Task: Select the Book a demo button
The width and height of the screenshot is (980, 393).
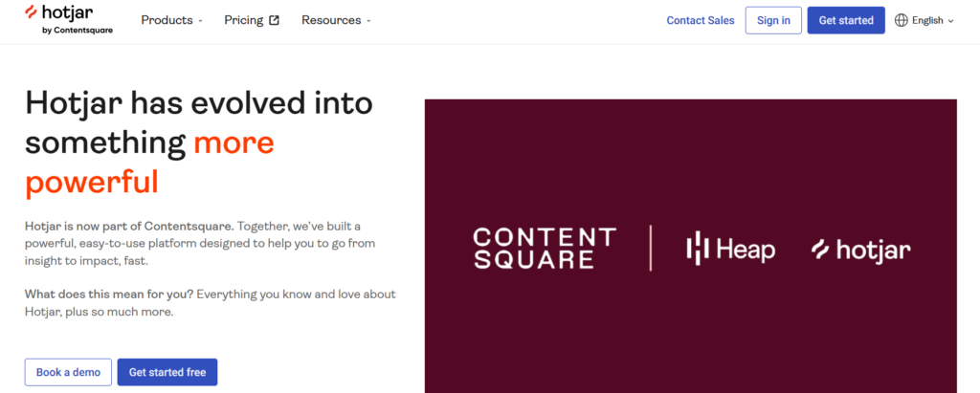Action: [x=68, y=372]
